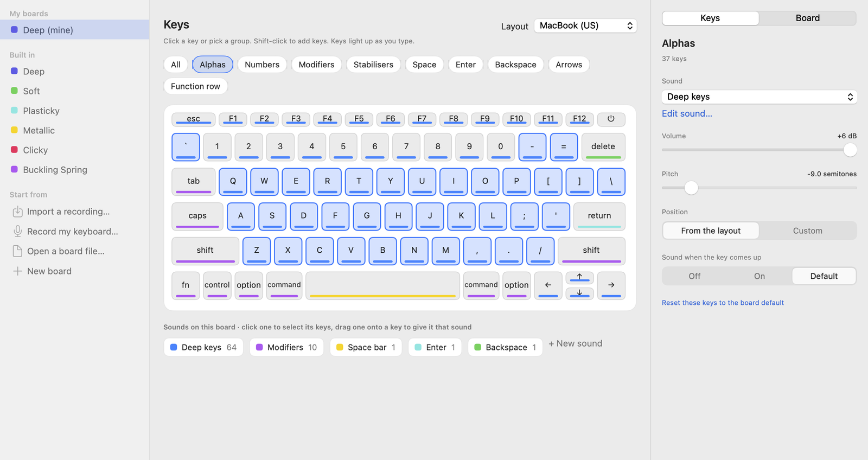Select the All keys group
This screenshot has height=460, width=868.
[176, 65]
